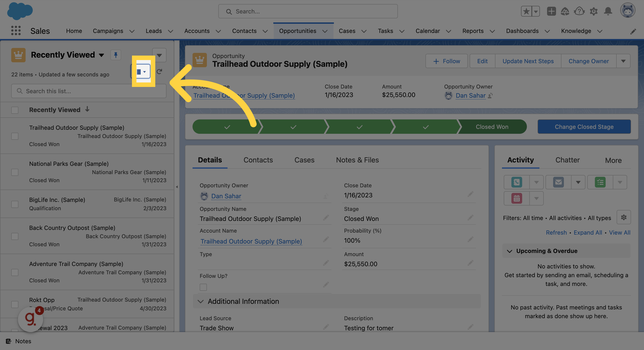Create a New Task using the green task icon
Screen dimensions: 644x350
pos(600,182)
